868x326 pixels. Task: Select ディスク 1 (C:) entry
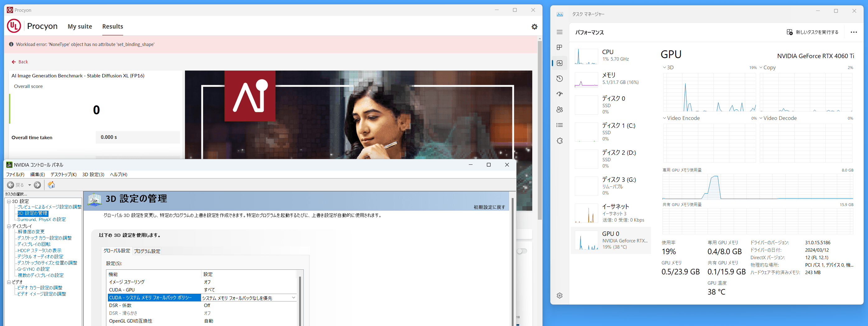coord(611,132)
